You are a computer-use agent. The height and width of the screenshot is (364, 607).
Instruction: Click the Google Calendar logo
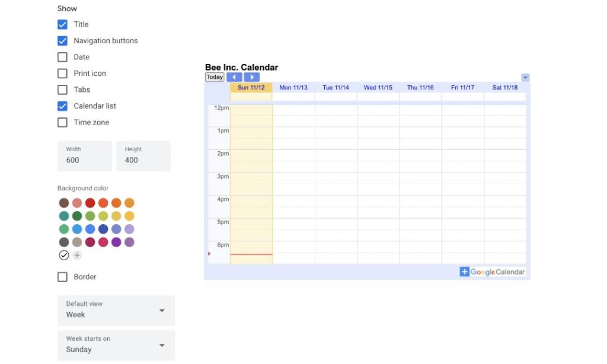point(497,272)
